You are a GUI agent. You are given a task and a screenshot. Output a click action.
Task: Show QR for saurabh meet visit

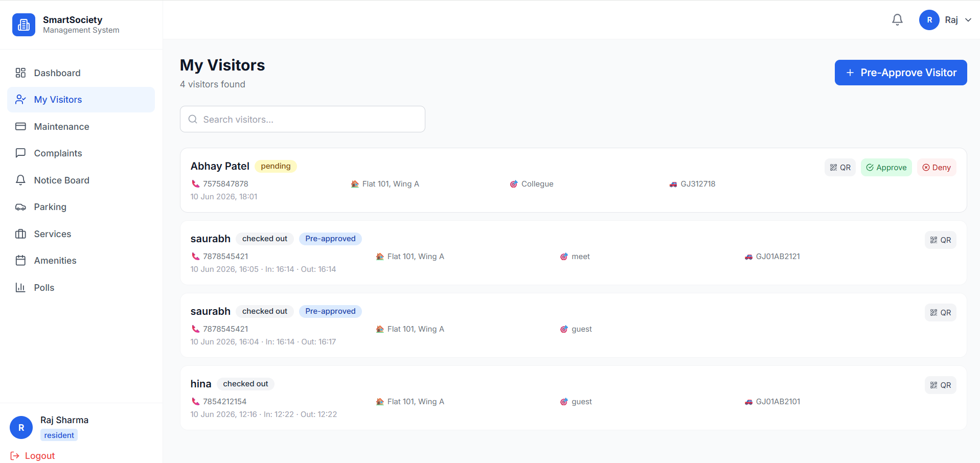tap(940, 240)
